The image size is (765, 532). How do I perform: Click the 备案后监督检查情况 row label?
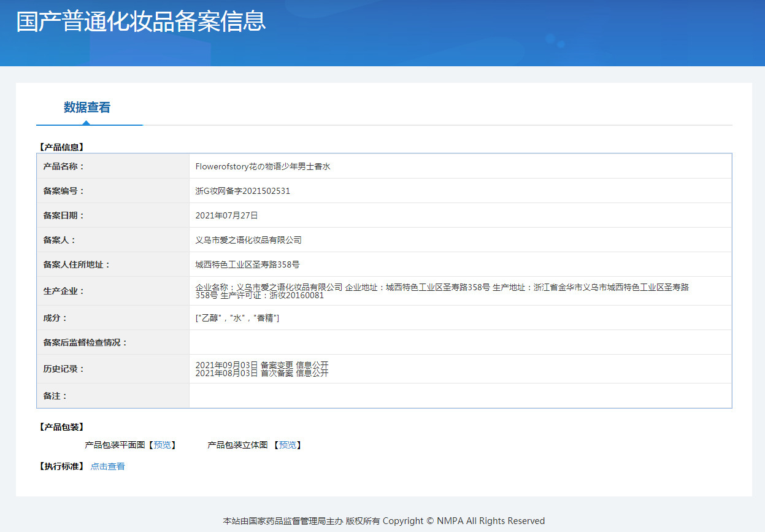(x=85, y=342)
